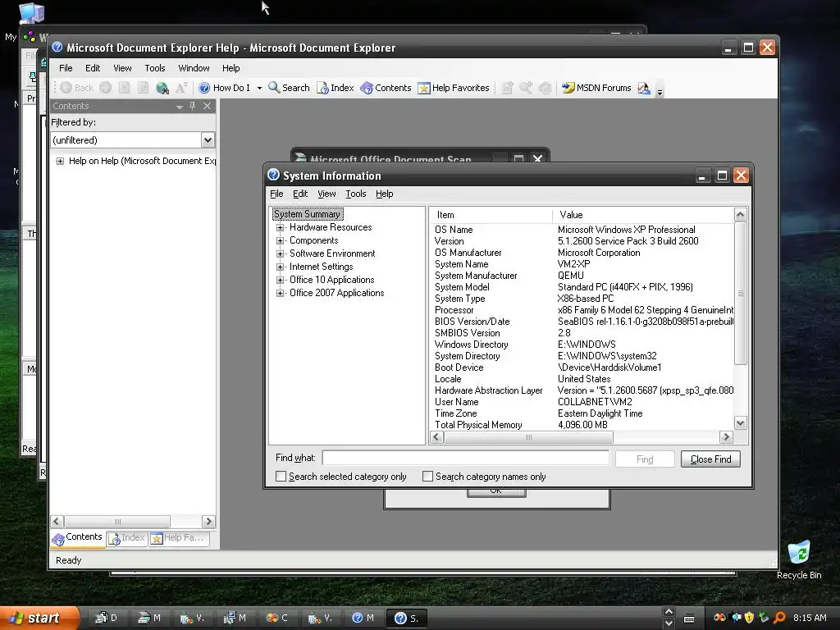The height and width of the screenshot is (630, 840).
Task: Select System Summary in the tree
Action: [x=307, y=214]
